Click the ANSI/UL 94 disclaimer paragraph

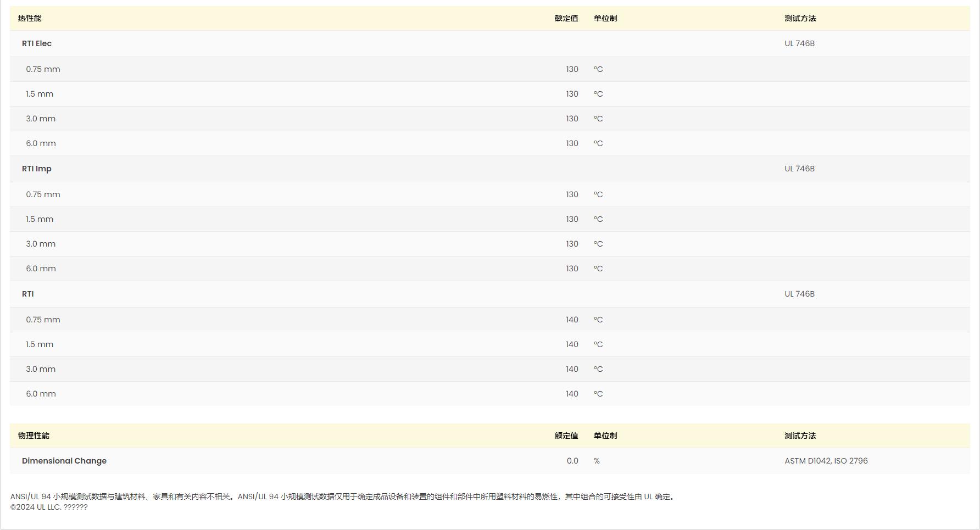pos(343,496)
